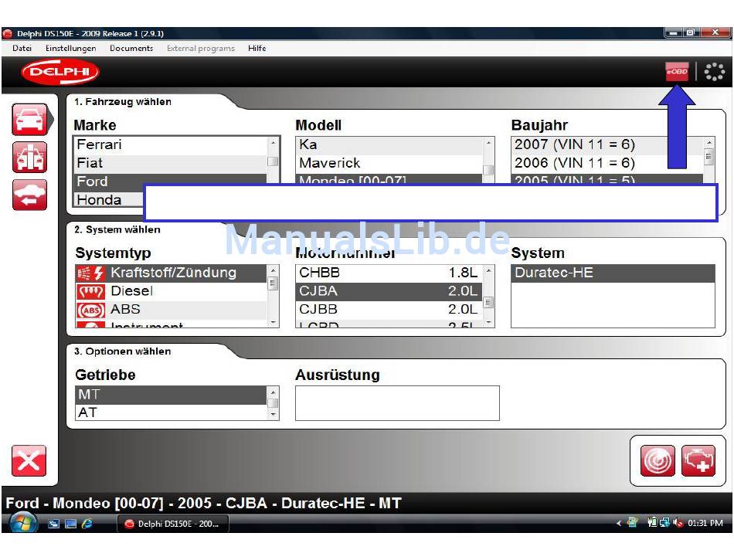Select engine CJBA 2.0L
This screenshot has height=560, width=734.
tap(389, 291)
